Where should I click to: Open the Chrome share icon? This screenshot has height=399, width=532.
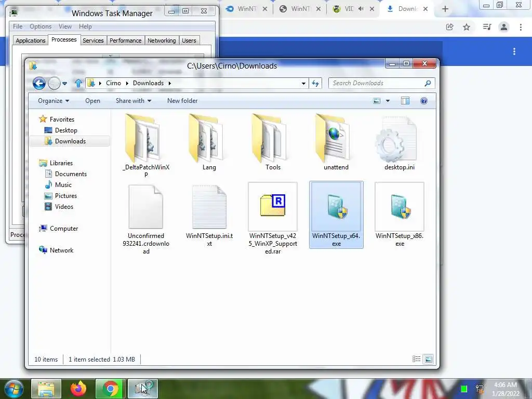[x=449, y=27]
